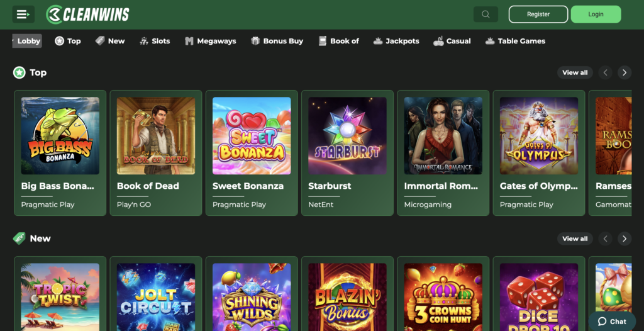Viewport: 644px width, 331px height.
Task: Select the Jackpots category tab
Action: coord(396,41)
